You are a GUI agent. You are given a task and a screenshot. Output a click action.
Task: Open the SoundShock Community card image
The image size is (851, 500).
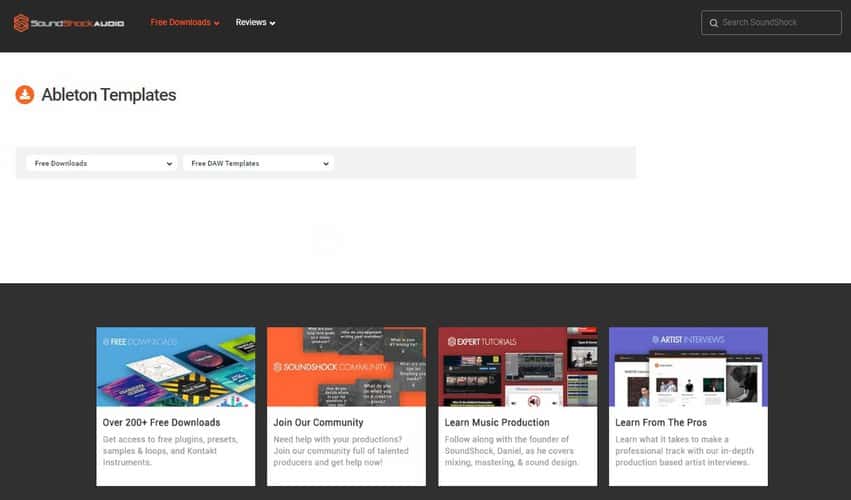[346, 366]
